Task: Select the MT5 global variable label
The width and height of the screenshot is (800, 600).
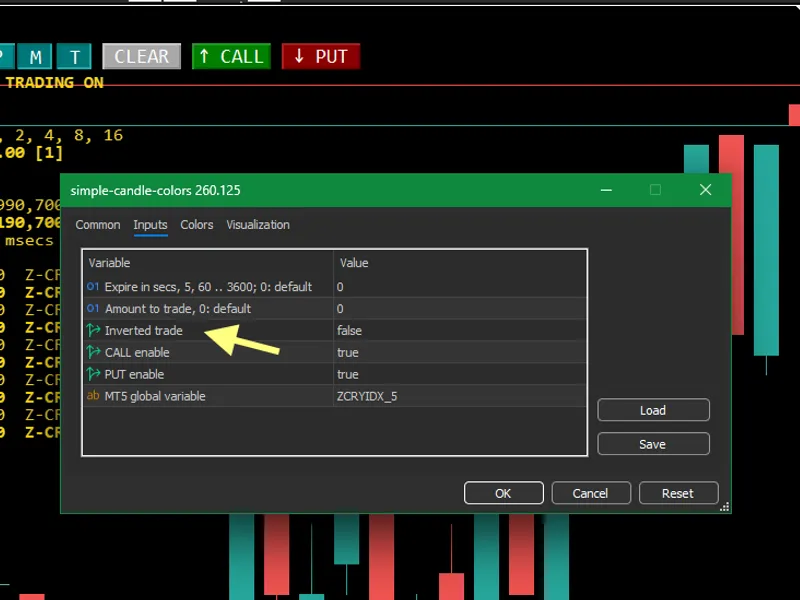Action: point(155,396)
